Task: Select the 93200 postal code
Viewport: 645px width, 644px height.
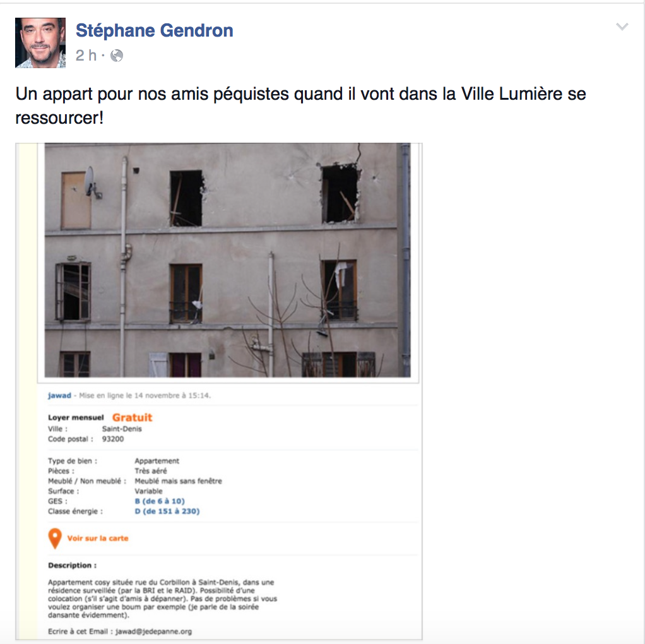Action: [x=113, y=439]
